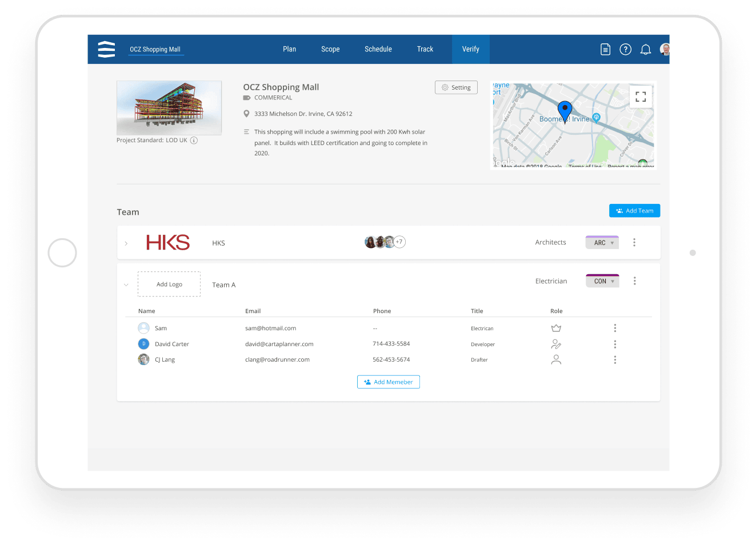Image resolution: width=756 pixels, height=545 pixels.
Task: Open the LOD UK info tooltip icon
Action: pos(194,140)
